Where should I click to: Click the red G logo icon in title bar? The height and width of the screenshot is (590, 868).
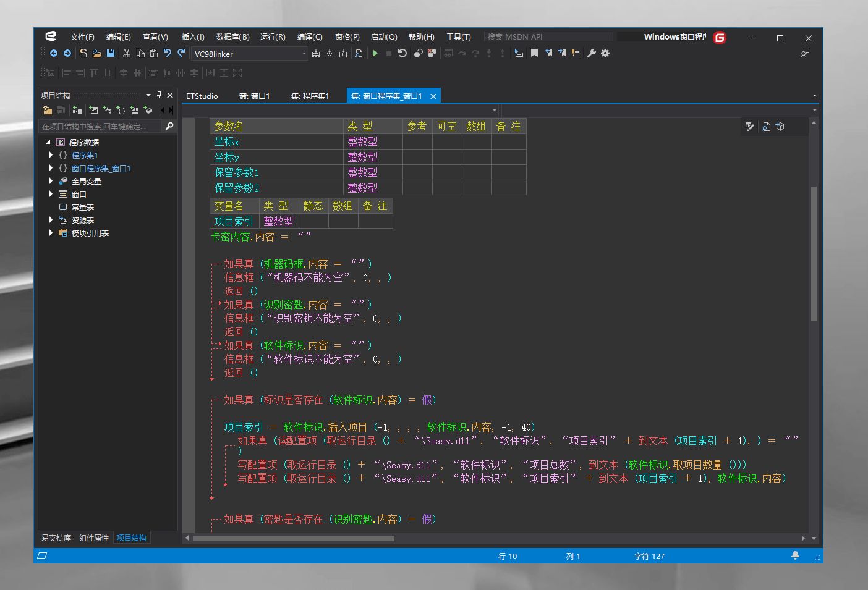pos(720,38)
